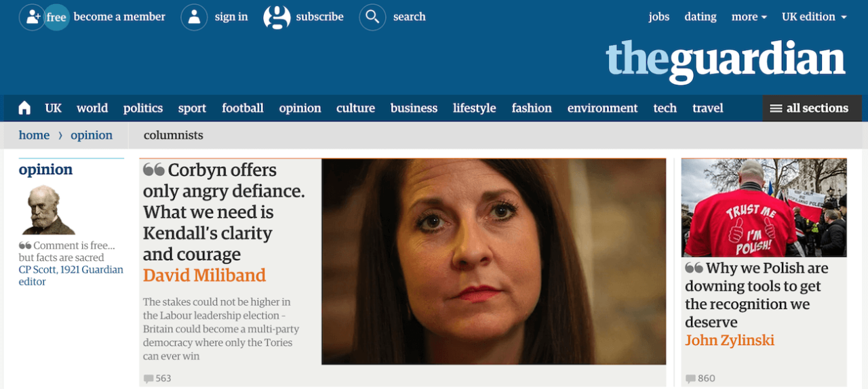Viewport: 868px width, 389px height.
Task: Click the Trust Me I'm Polish photo
Action: [764, 207]
